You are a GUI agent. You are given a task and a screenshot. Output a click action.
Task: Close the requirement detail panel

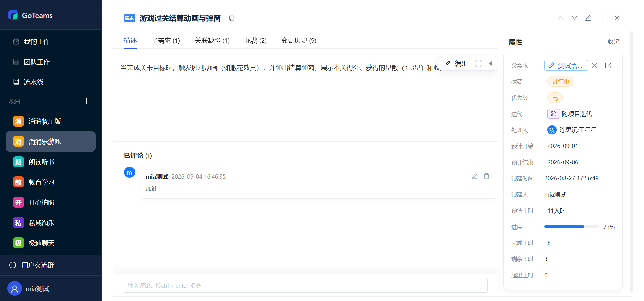pyautogui.click(x=617, y=18)
